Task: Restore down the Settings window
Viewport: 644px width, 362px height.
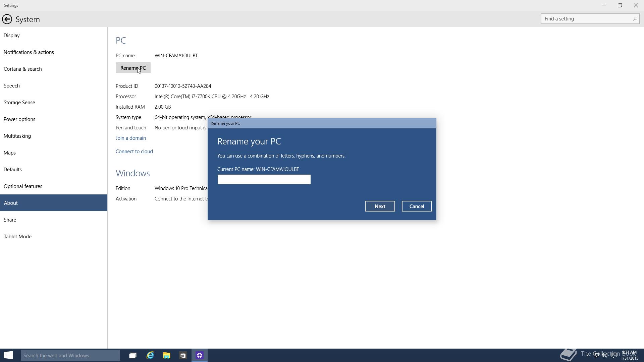Action: (x=620, y=5)
